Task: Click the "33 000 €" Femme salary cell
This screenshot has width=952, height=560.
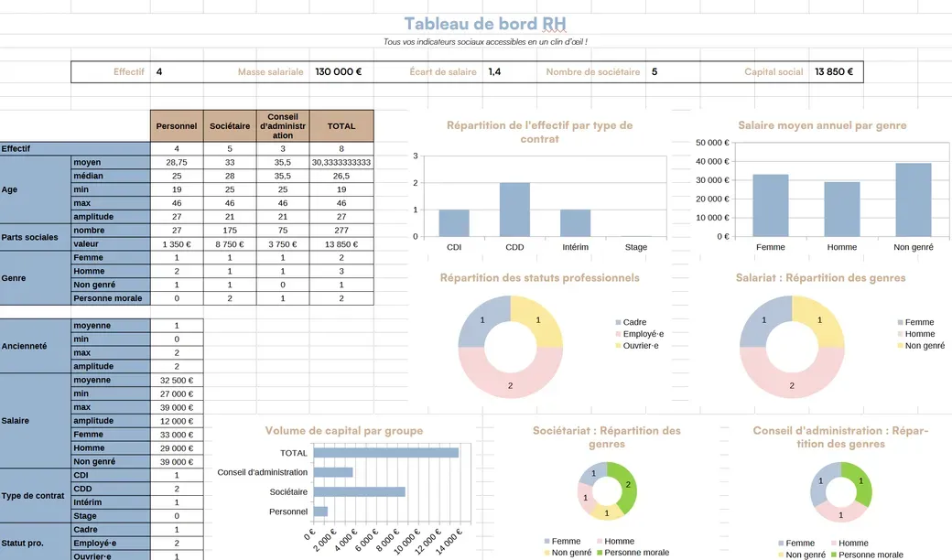Action: (177, 435)
